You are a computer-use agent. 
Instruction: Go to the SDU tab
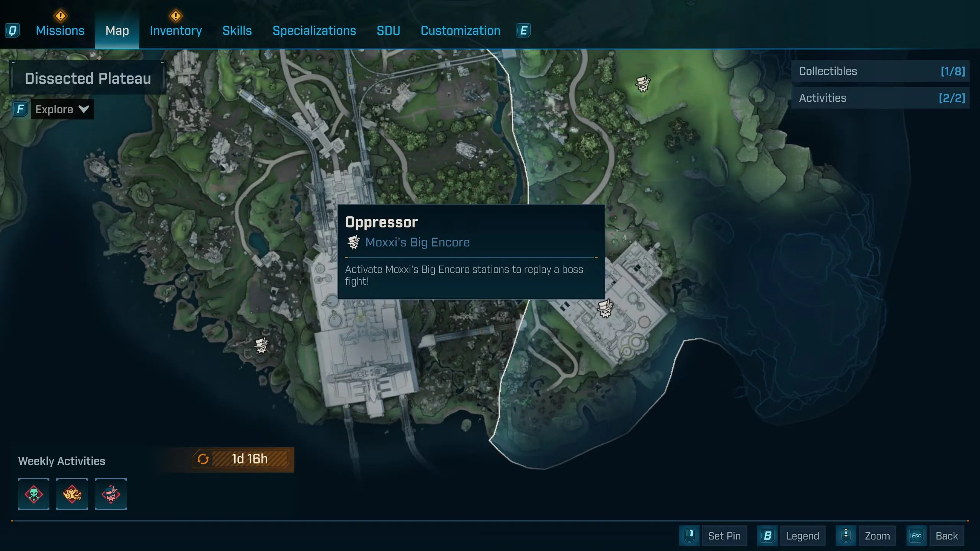(x=388, y=31)
